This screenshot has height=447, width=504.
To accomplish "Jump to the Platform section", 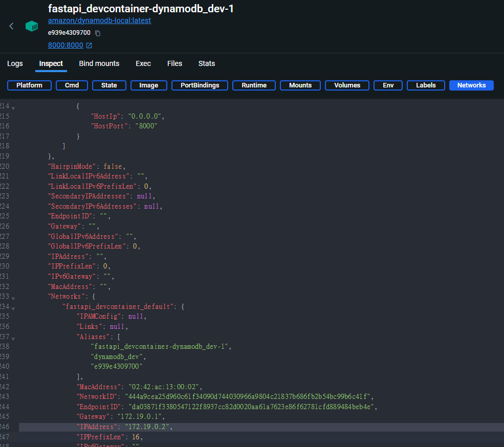I will (29, 85).
